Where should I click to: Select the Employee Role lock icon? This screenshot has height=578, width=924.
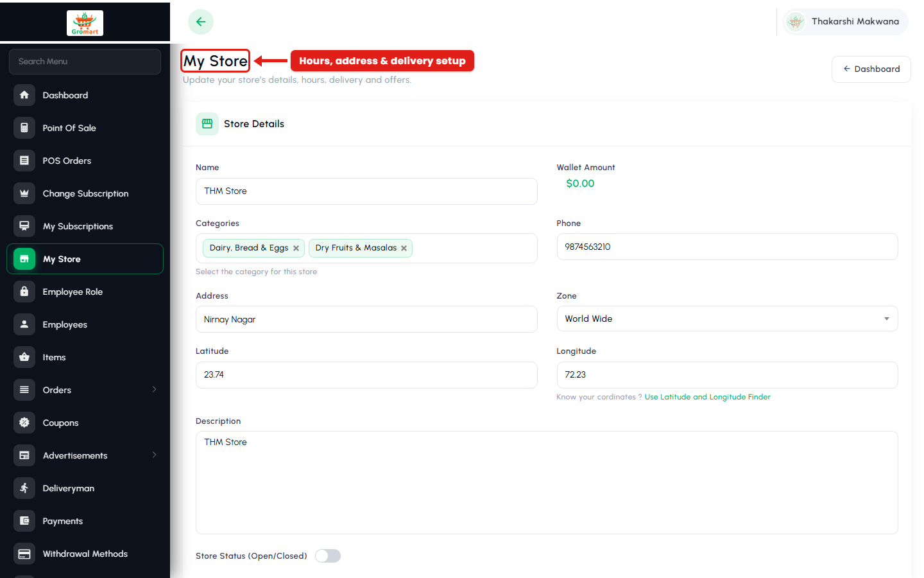(x=24, y=292)
